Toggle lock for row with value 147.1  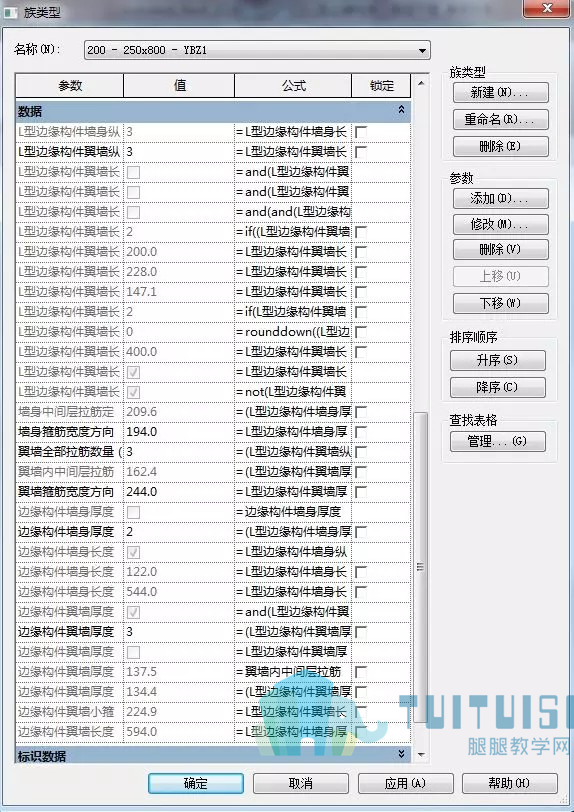[361, 292]
